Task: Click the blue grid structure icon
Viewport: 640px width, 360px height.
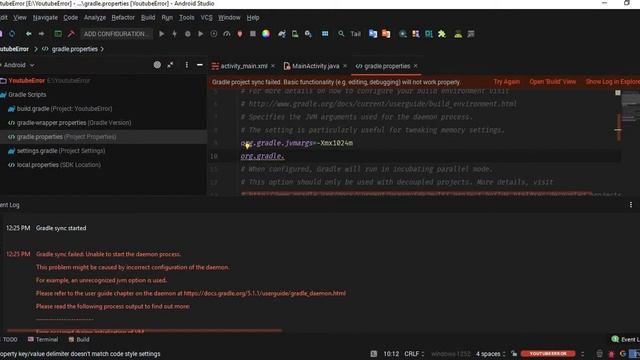Action: click(325, 34)
